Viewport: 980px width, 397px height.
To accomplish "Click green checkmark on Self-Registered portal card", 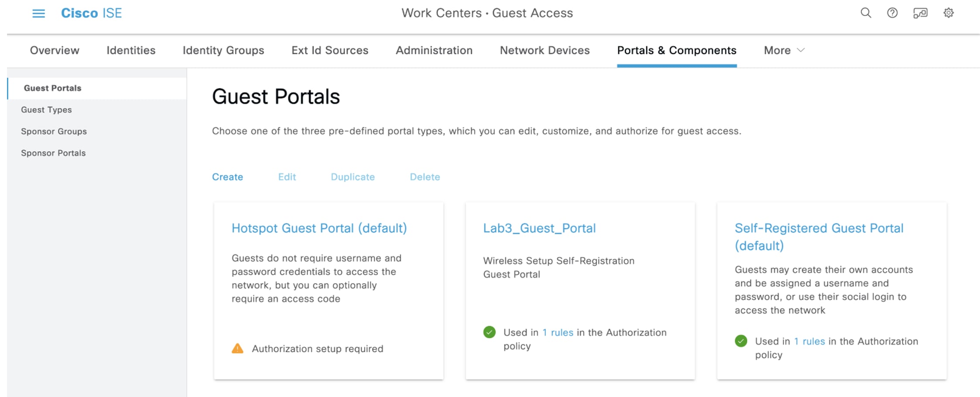I will (x=741, y=341).
